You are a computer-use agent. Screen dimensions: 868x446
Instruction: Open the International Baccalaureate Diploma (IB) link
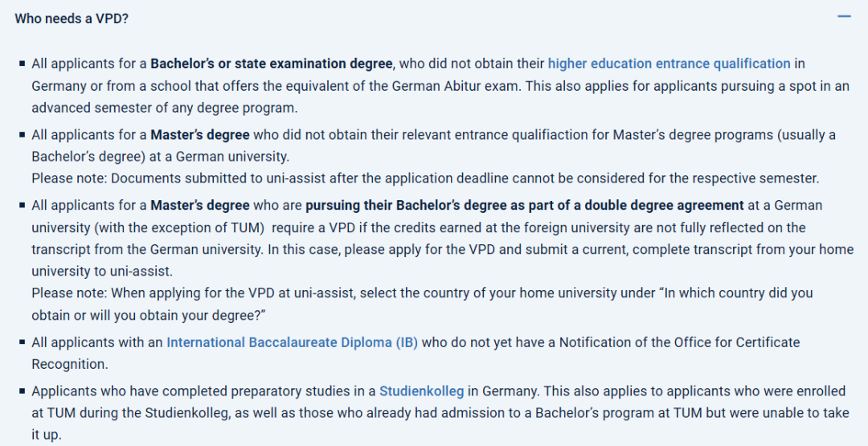pyautogui.click(x=292, y=342)
